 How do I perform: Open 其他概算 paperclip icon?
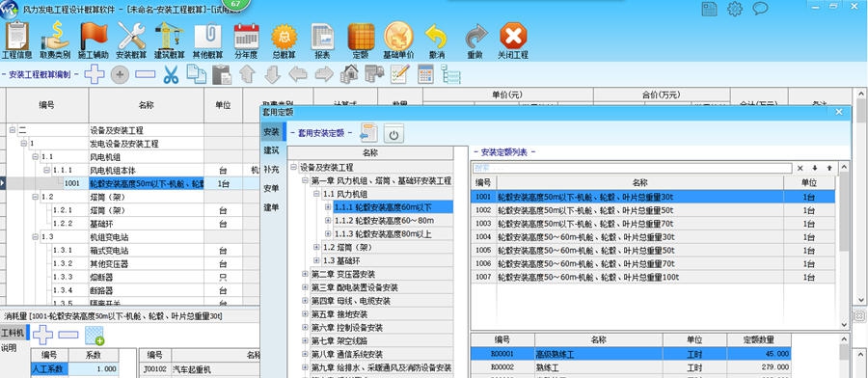pos(207,40)
